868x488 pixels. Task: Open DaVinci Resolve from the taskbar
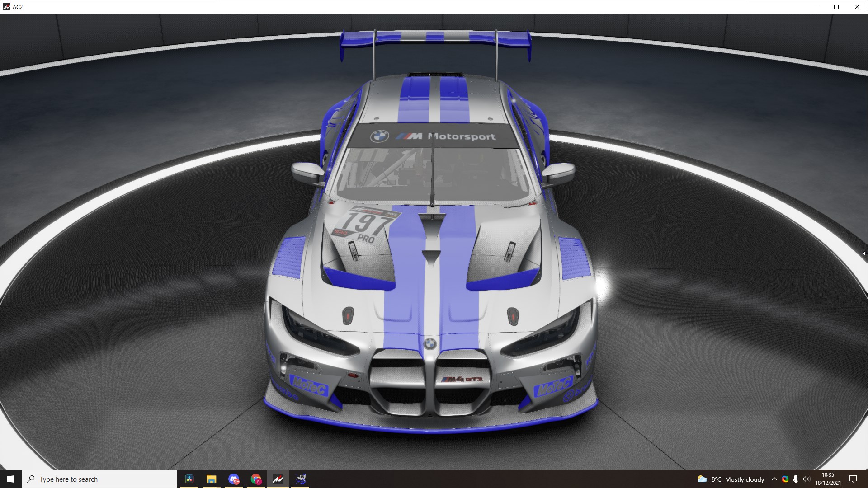pyautogui.click(x=189, y=479)
